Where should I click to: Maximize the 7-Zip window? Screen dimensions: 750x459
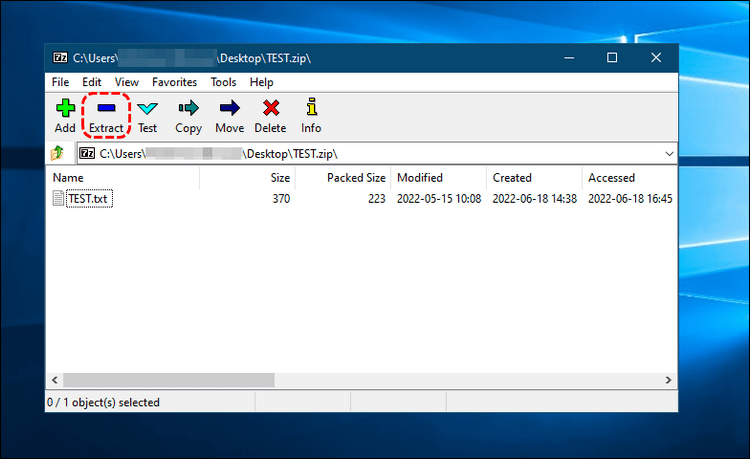pos(612,58)
